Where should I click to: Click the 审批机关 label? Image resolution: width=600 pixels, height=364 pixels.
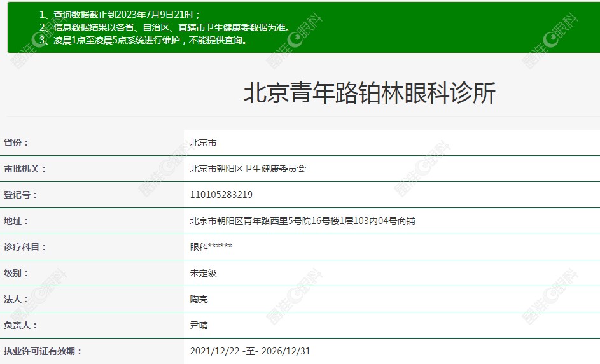pos(25,169)
